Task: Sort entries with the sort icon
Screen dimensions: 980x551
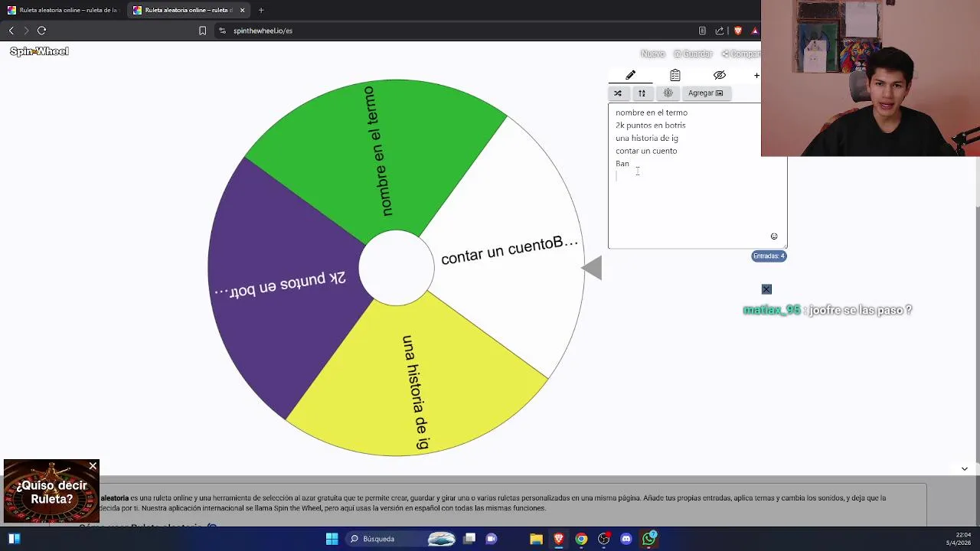Action: coord(642,93)
